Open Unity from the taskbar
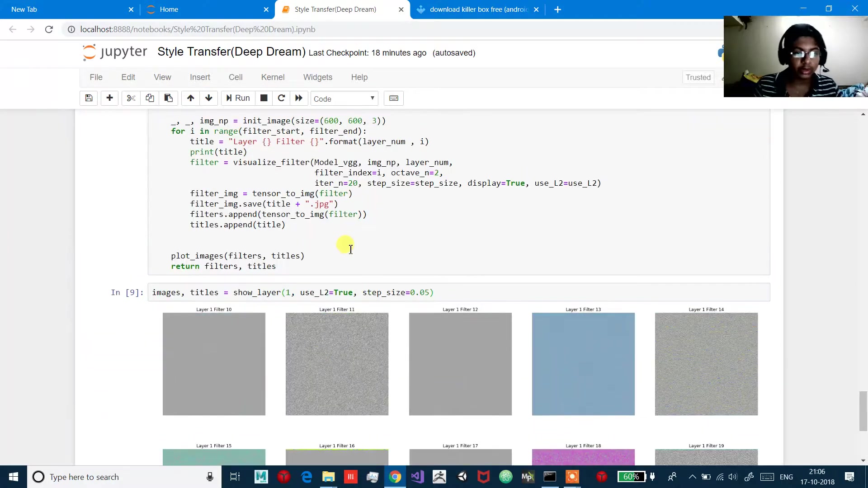This screenshot has width=868, height=488. pos(462,477)
